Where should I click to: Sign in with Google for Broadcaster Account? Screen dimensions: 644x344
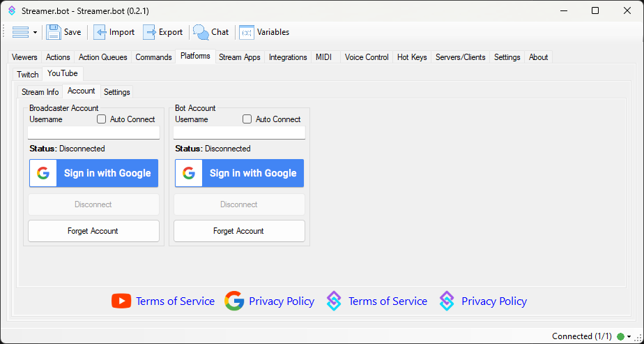[x=93, y=173]
